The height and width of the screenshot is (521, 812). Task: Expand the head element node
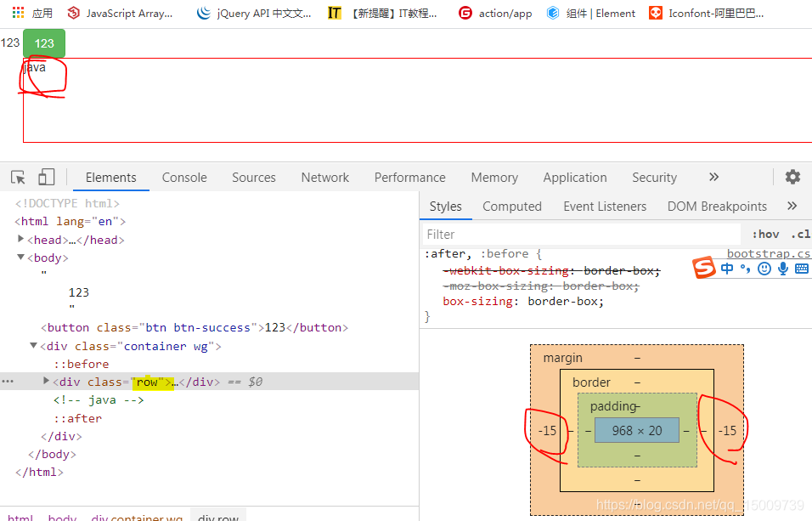coord(20,239)
